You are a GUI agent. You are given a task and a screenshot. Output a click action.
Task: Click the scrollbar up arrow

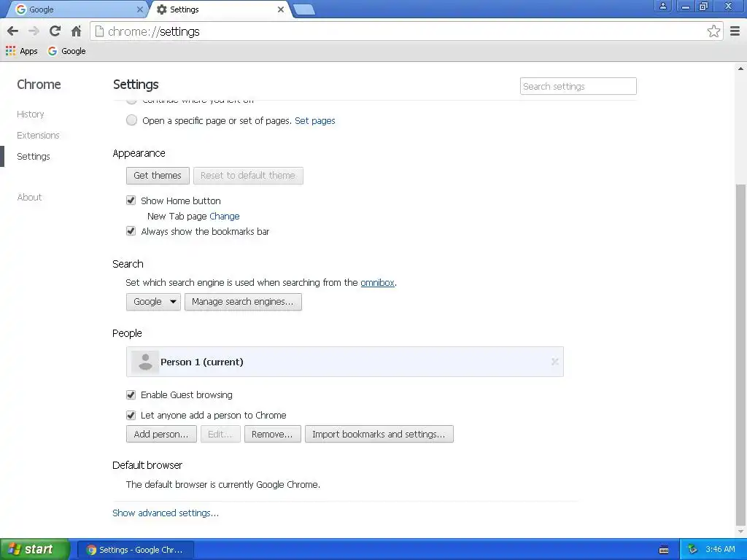(x=741, y=69)
